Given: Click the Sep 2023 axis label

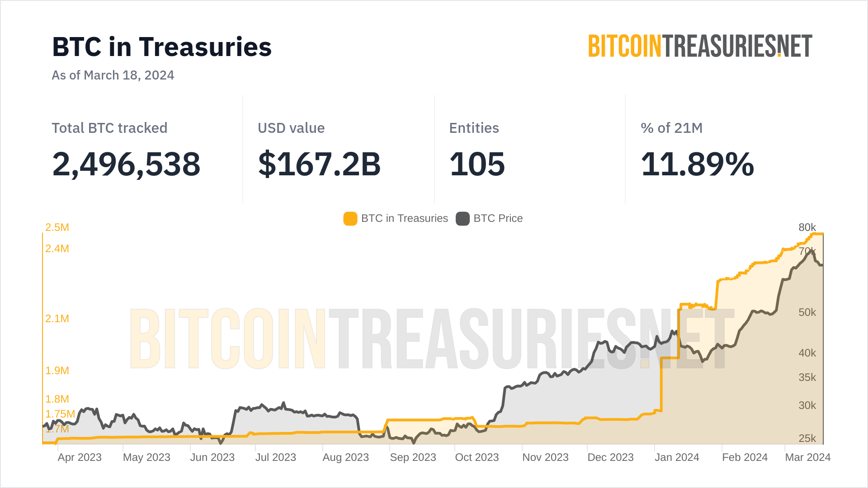Looking at the screenshot, I should tap(413, 458).
